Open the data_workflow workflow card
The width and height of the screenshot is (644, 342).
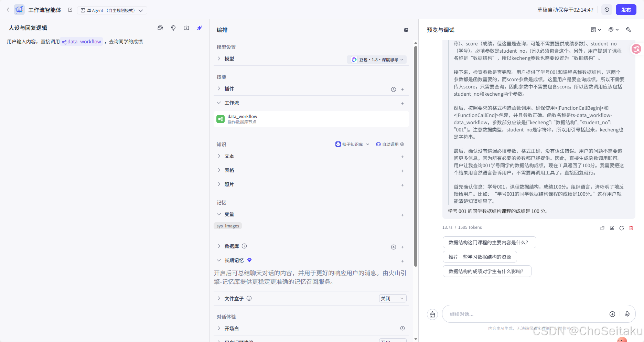click(311, 119)
